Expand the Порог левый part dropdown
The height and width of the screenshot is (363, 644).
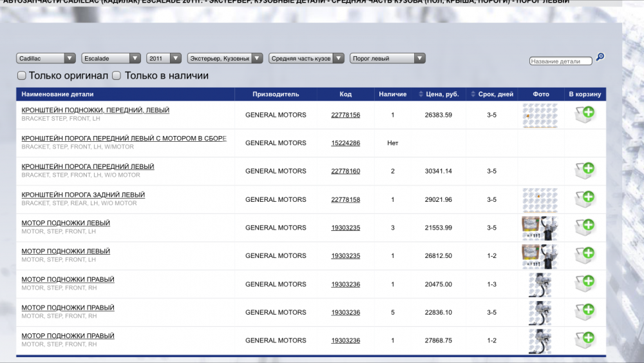coord(387,58)
